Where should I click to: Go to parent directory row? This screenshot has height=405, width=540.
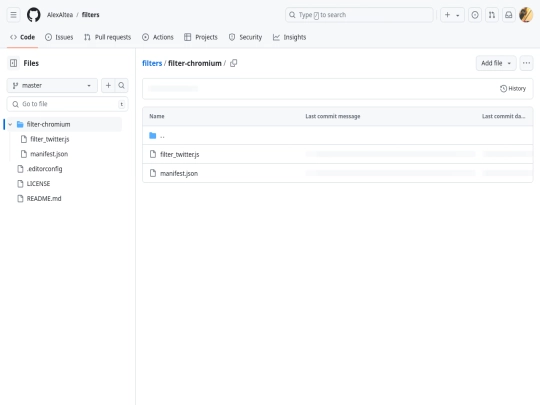[x=338, y=135]
